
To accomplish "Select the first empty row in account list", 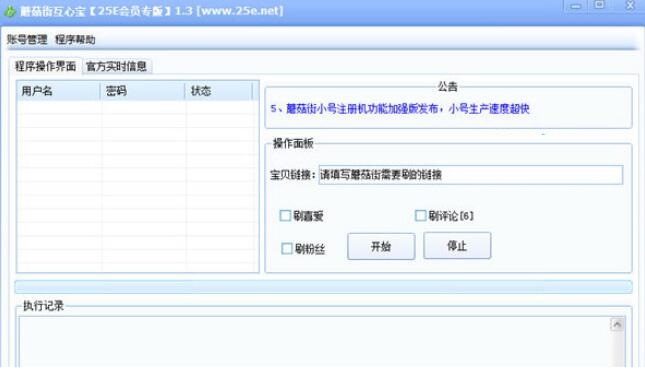I will pyautogui.click(x=137, y=107).
